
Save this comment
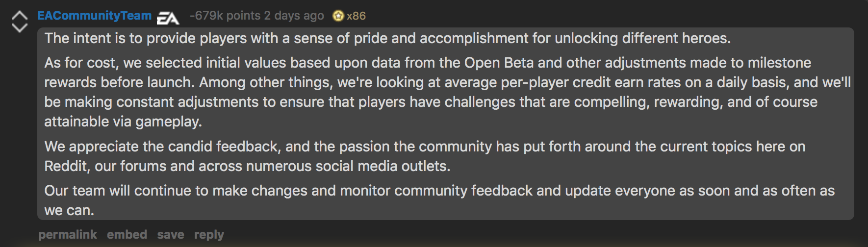point(171,235)
